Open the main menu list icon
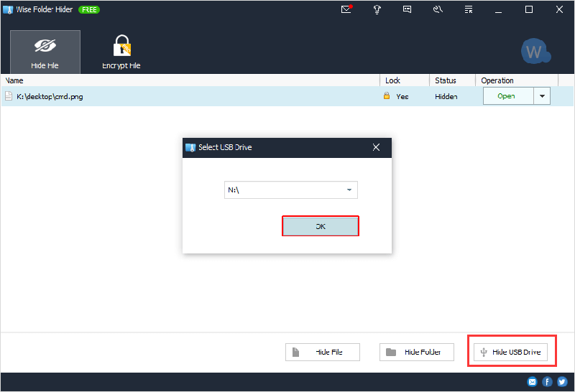The width and height of the screenshot is (575, 392). pos(469,9)
